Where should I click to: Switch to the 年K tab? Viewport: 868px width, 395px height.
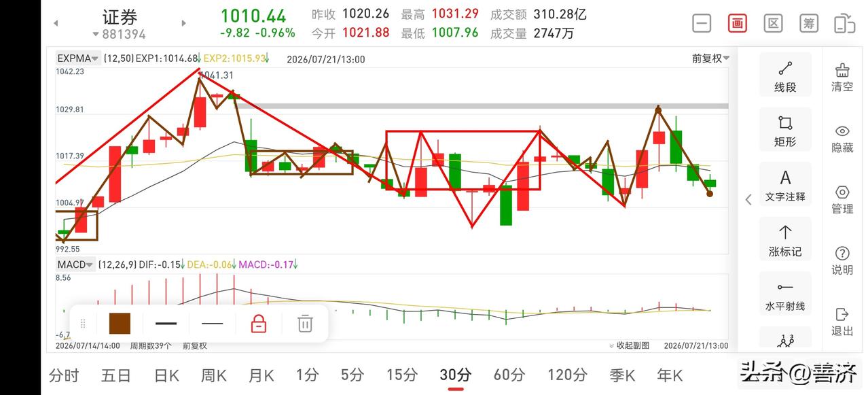click(x=670, y=375)
